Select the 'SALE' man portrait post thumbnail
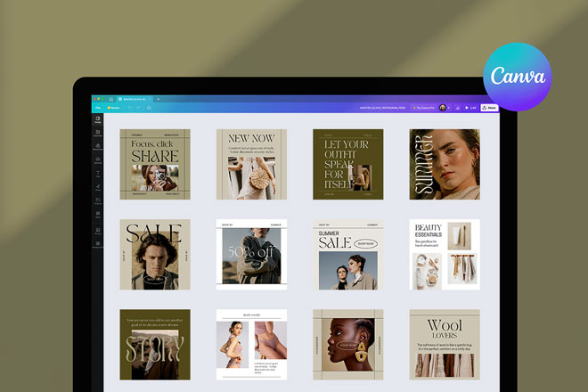 (155, 254)
